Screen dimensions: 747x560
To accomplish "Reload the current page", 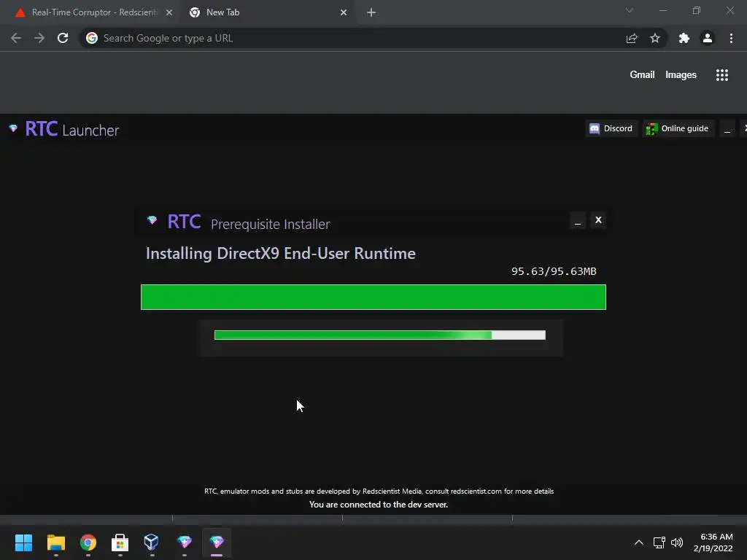I will pyautogui.click(x=63, y=38).
